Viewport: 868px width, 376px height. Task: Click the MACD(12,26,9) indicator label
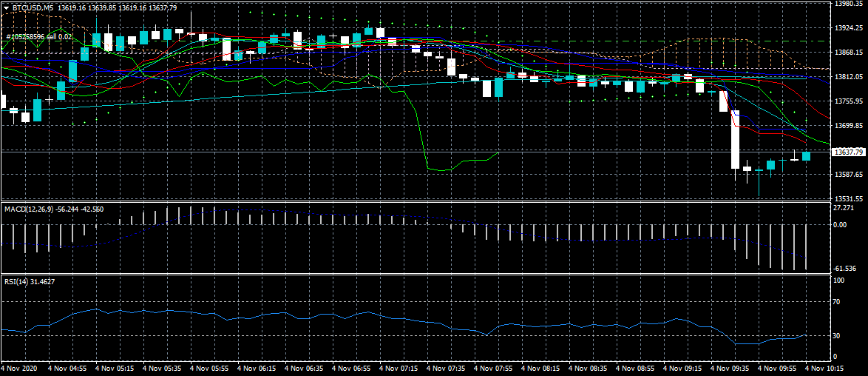click(28, 209)
